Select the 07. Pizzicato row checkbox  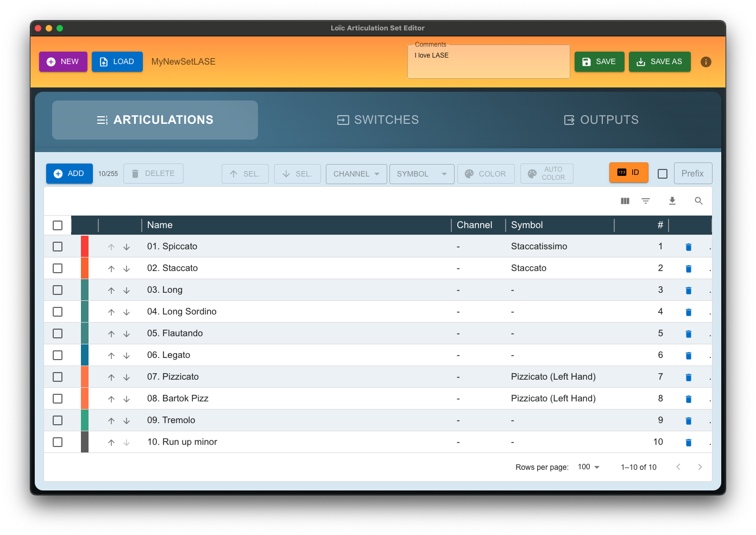tap(58, 377)
